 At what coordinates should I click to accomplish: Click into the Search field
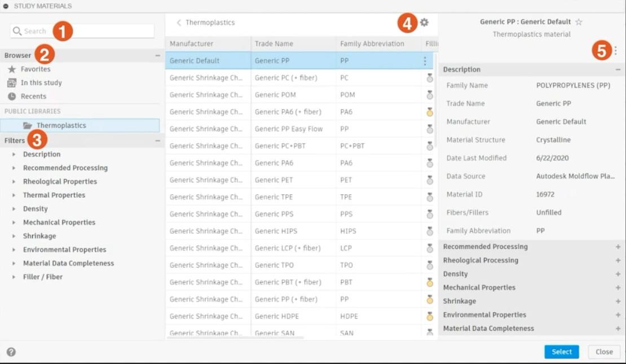click(x=82, y=30)
